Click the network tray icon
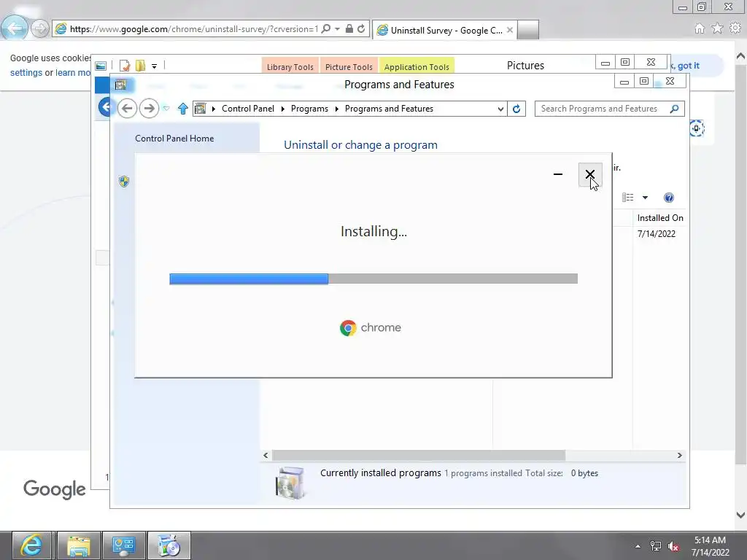The width and height of the screenshot is (747, 560). click(656, 546)
